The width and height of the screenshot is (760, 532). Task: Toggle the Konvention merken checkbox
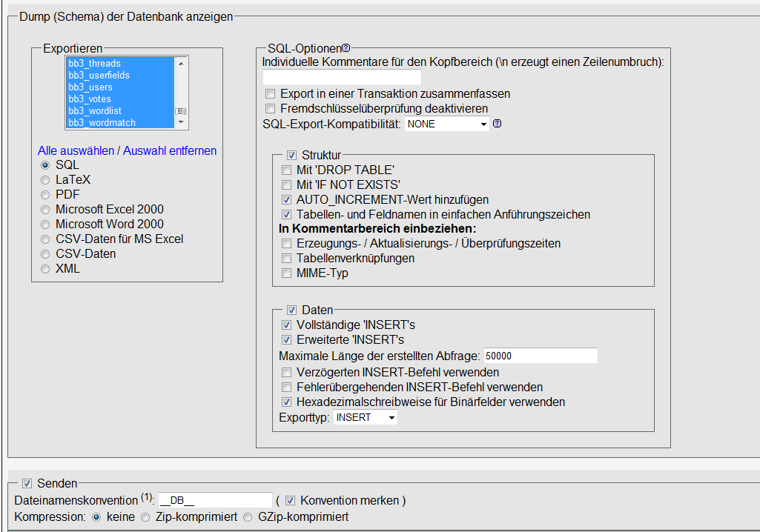point(291,501)
